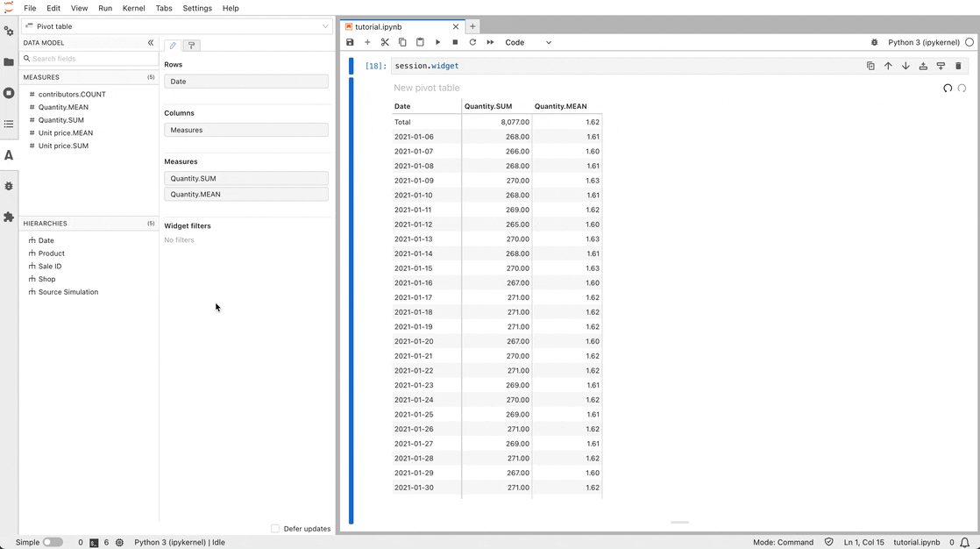Delete the cell using the trash icon
Viewport: 980px width, 549px height.
click(958, 66)
